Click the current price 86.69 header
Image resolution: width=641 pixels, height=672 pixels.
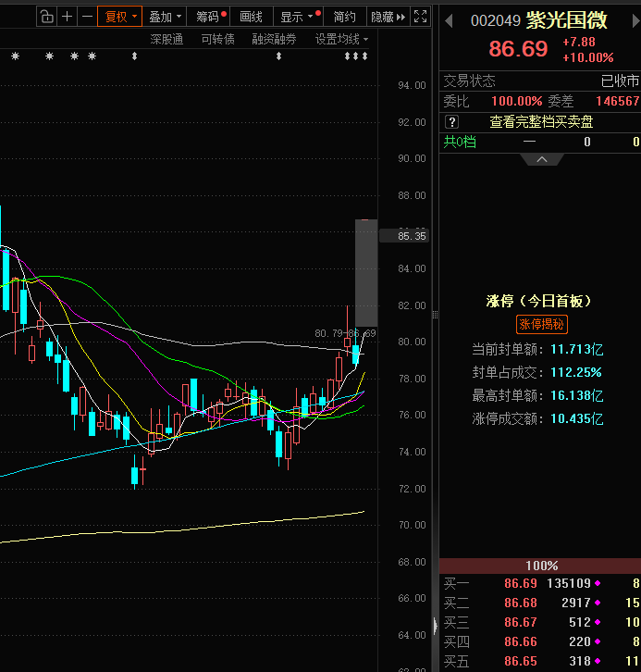click(x=519, y=49)
